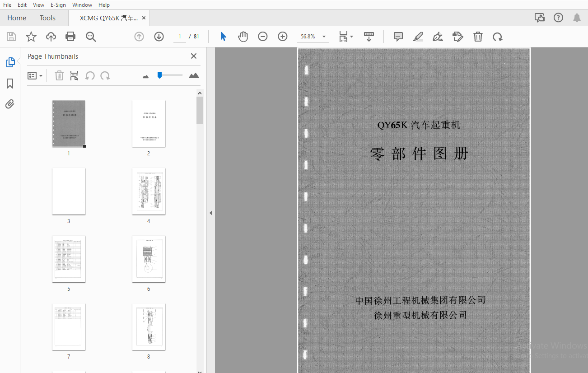Screen dimensions: 588x373
Task: Click the read mode keyboard icon
Action: (x=369, y=37)
